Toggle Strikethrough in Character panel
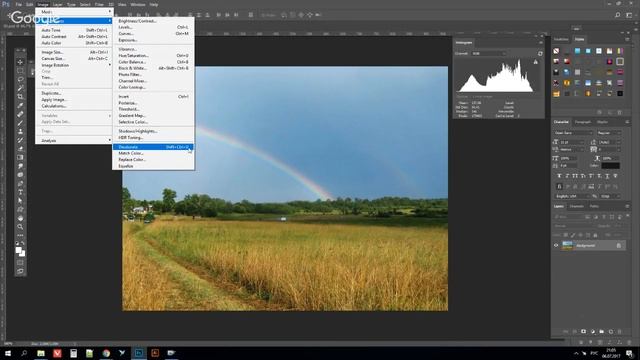Screen dimensions: 640x360 616,176
